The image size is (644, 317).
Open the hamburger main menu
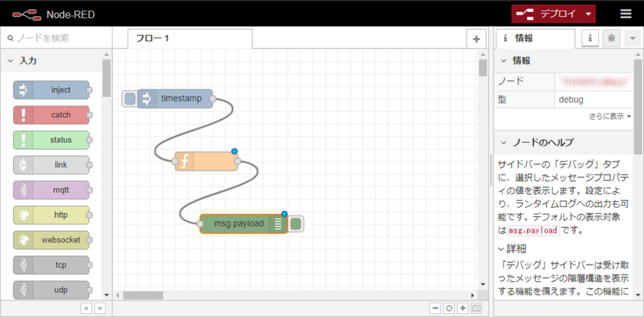coord(626,14)
